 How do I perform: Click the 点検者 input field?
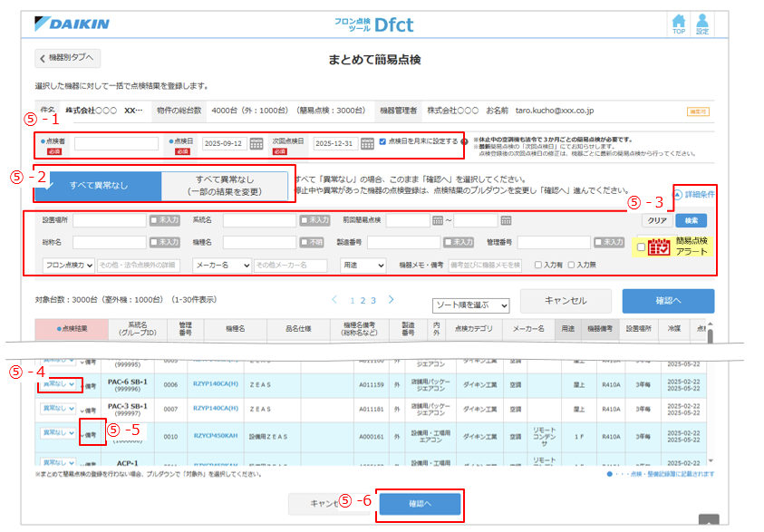tap(116, 143)
